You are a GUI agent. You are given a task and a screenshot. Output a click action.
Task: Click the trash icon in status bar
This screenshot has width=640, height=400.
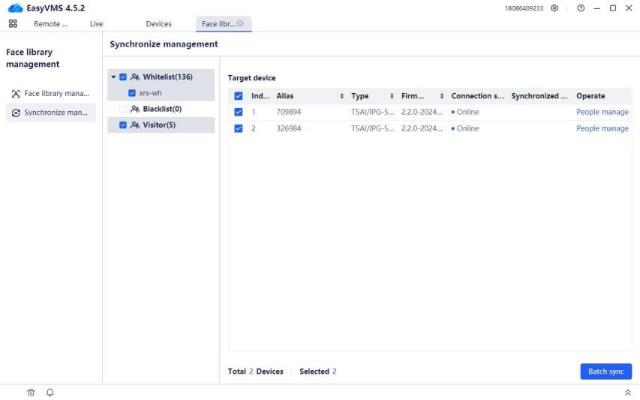click(31, 392)
